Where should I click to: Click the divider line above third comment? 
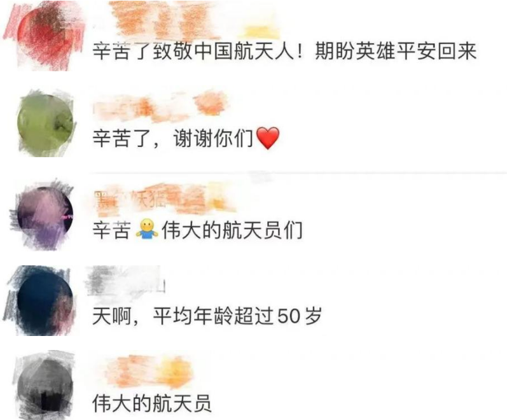[x=299, y=173]
